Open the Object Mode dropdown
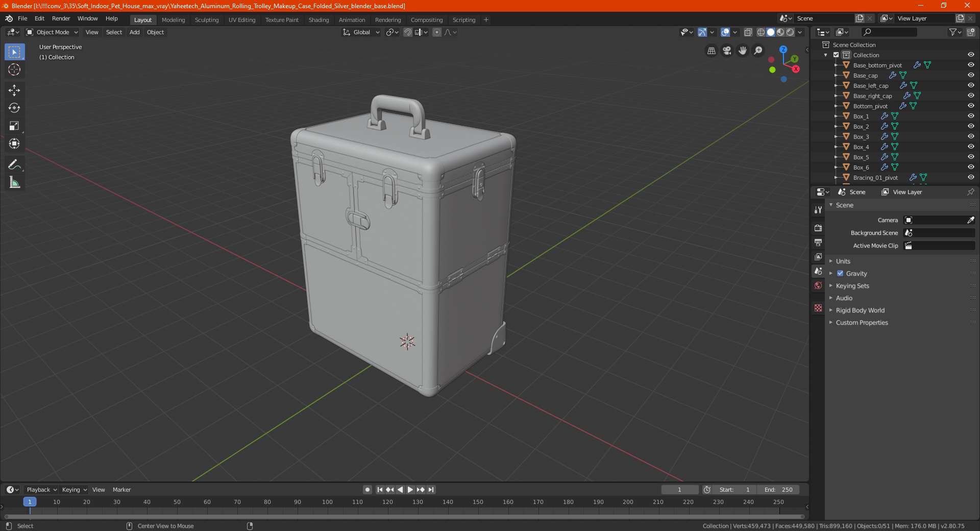The height and width of the screenshot is (531, 980). 52,32
